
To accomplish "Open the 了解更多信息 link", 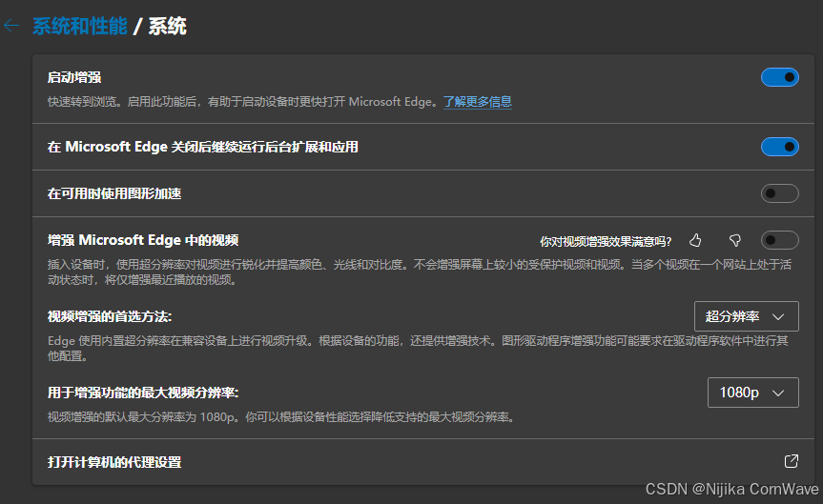I will point(478,101).
